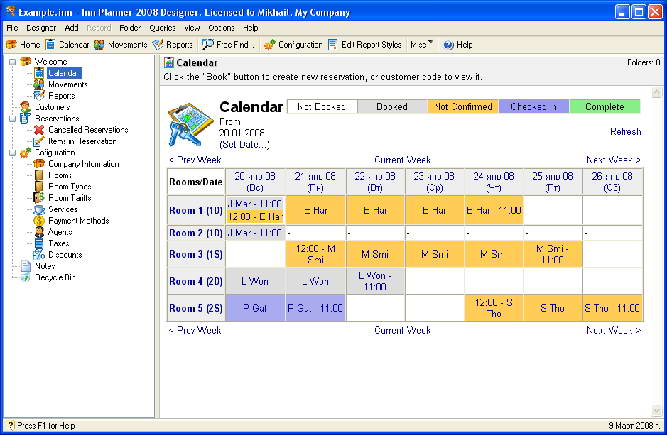Open Recycle Bin in the tree
Image resolution: width=667 pixels, height=435 pixels.
(55, 277)
